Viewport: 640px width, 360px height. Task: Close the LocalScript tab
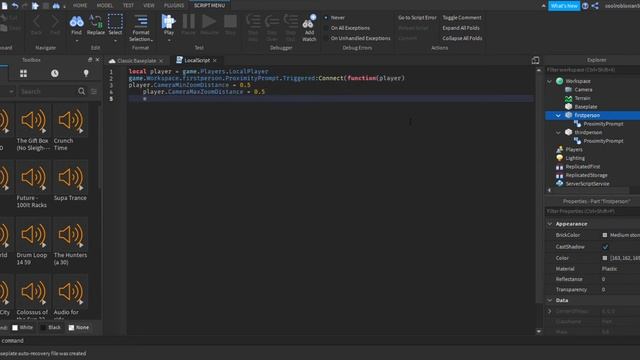pyautogui.click(x=215, y=60)
